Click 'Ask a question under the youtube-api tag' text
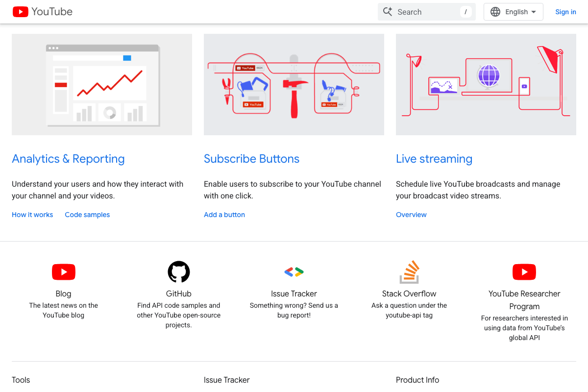Viewport: 588px width, 392px height. [x=409, y=310]
